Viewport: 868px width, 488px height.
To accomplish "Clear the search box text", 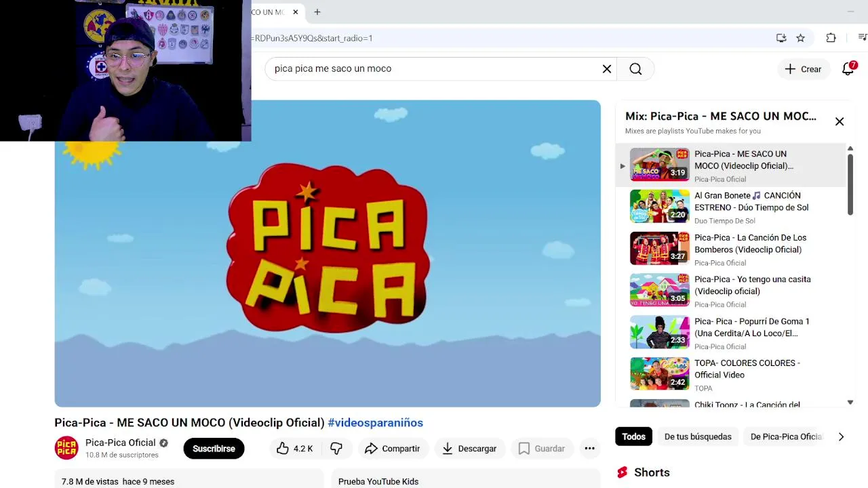I will (x=607, y=68).
